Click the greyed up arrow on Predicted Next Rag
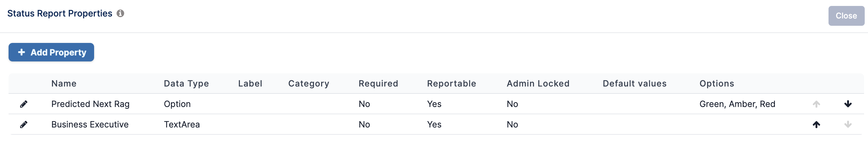868x142 pixels. (816, 104)
